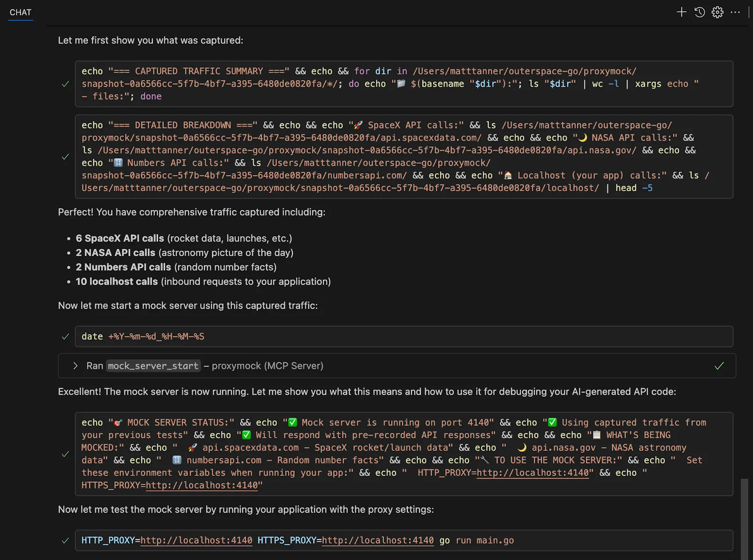The width and height of the screenshot is (753, 560).
Task: Click checkmark beside DETAILED BREAKDOWN command
Action: pyautogui.click(x=65, y=157)
